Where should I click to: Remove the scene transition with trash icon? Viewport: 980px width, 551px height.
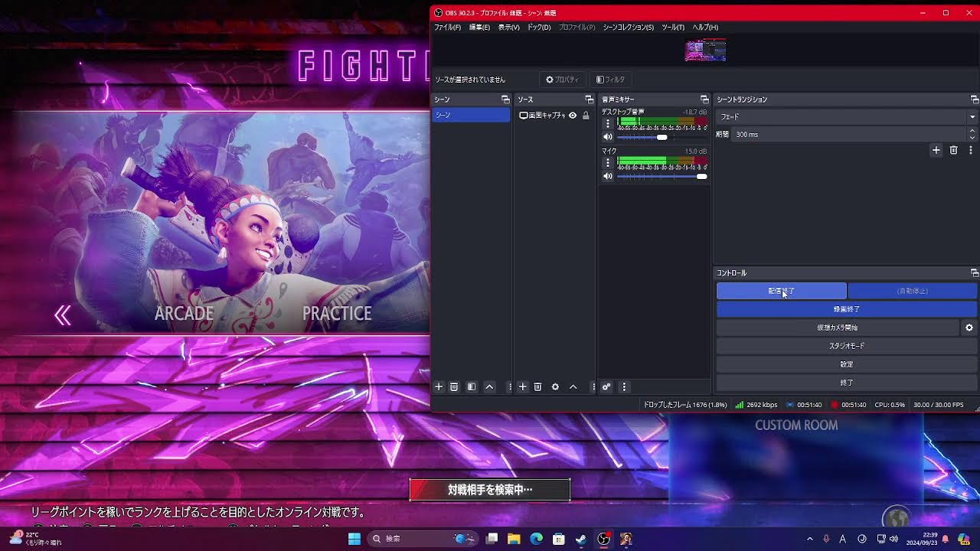pos(953,151)
